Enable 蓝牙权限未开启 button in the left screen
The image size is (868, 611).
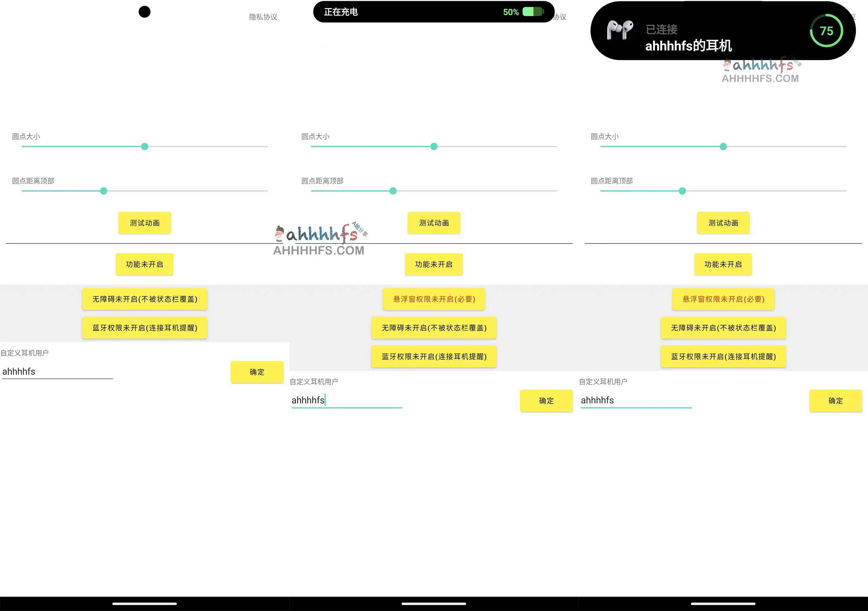[144, 328]
